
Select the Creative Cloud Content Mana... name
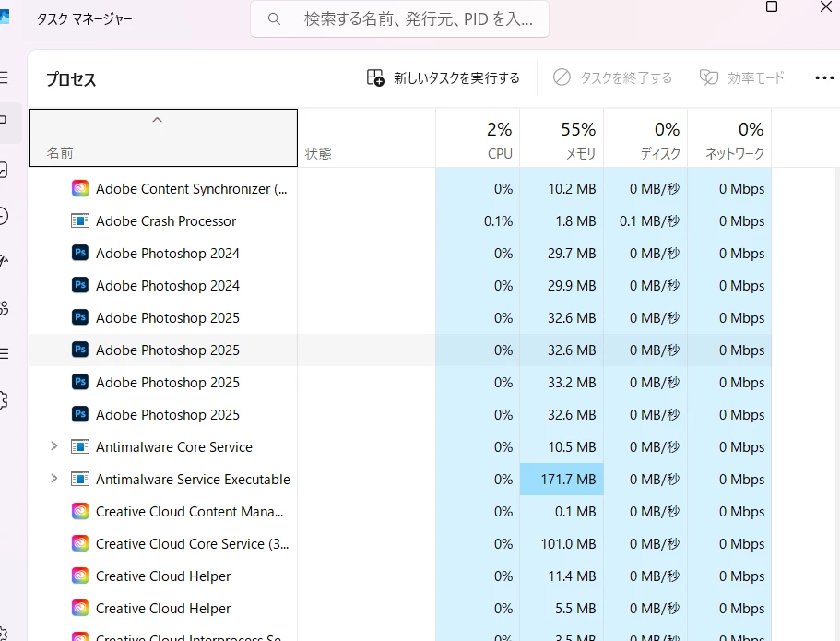pos(189,511)
